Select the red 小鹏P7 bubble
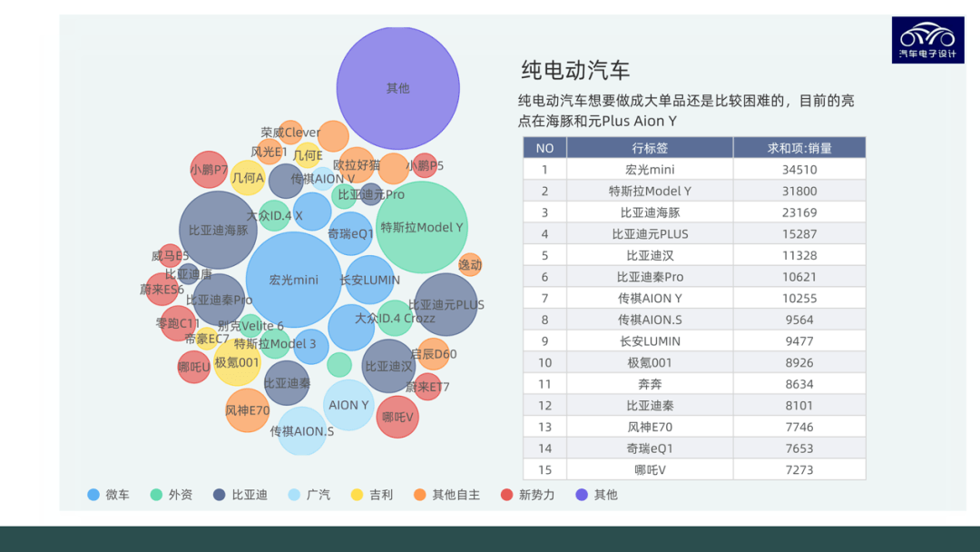Viewport: 980px width, 552px height. point(209,170)
